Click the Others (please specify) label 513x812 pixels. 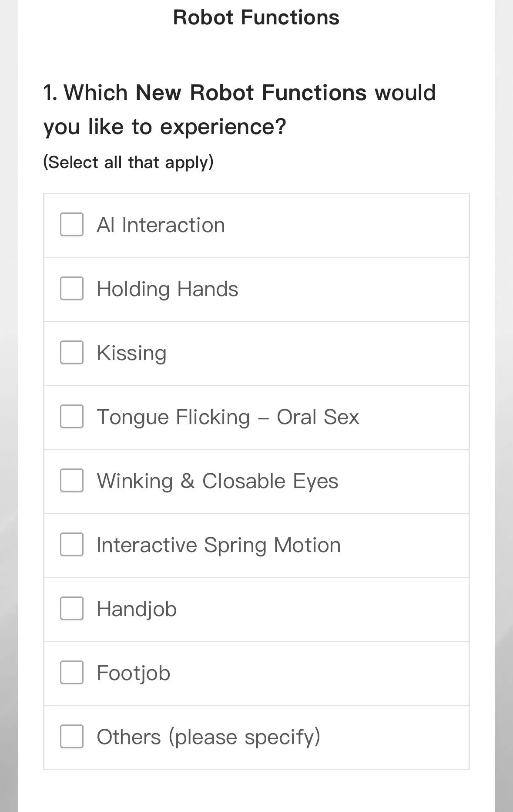(x=208, y=737)
